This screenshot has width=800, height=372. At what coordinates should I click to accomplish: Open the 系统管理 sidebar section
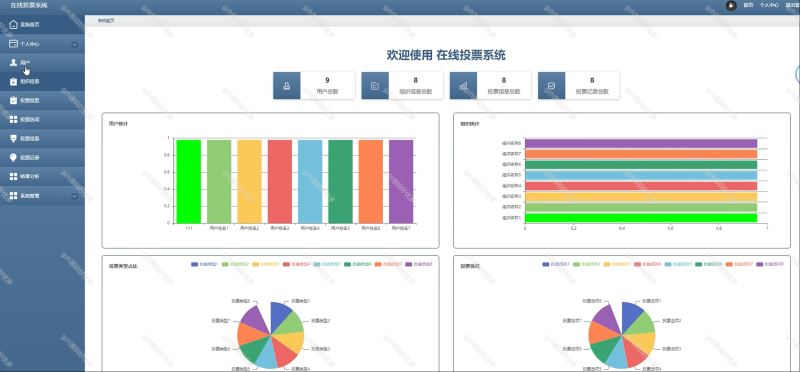pos(42,195)
